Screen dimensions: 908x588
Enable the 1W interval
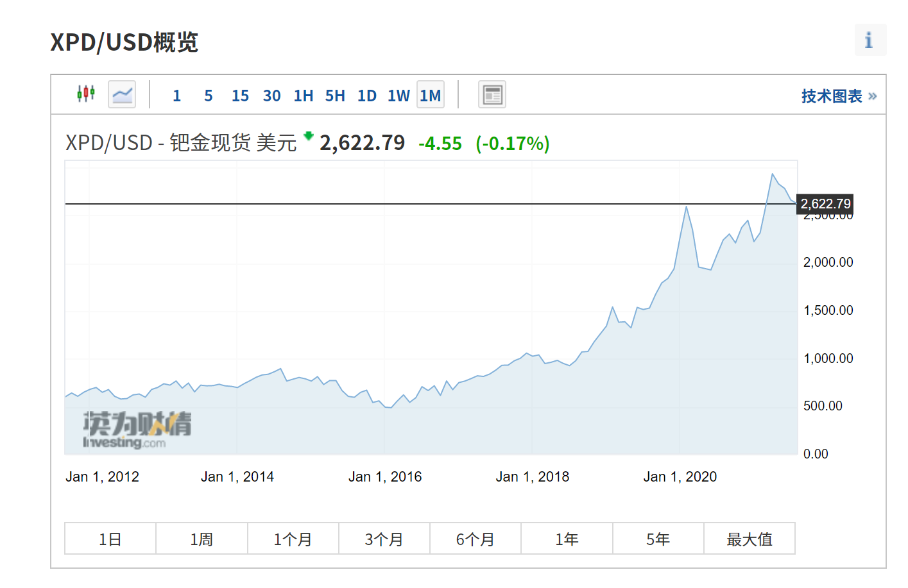pyautogui.click(x=398, y=95)
